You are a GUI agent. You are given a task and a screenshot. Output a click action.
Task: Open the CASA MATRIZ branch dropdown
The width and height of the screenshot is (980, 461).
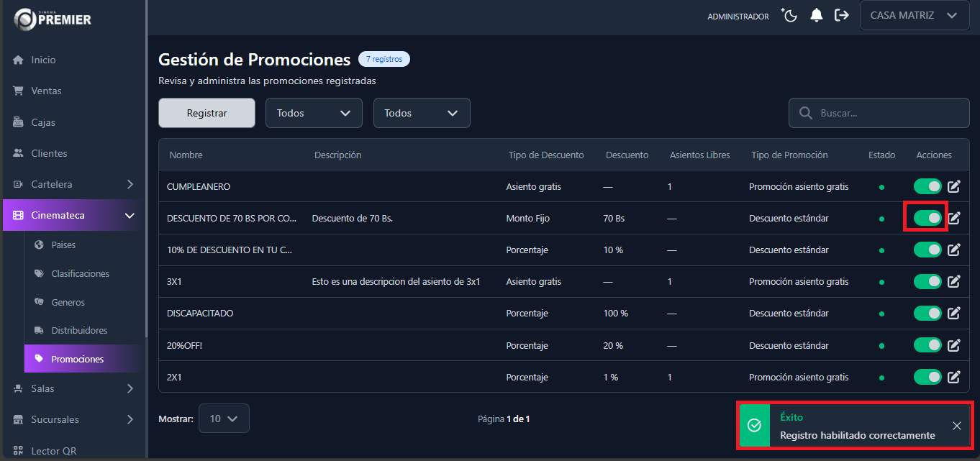point(914,16)
